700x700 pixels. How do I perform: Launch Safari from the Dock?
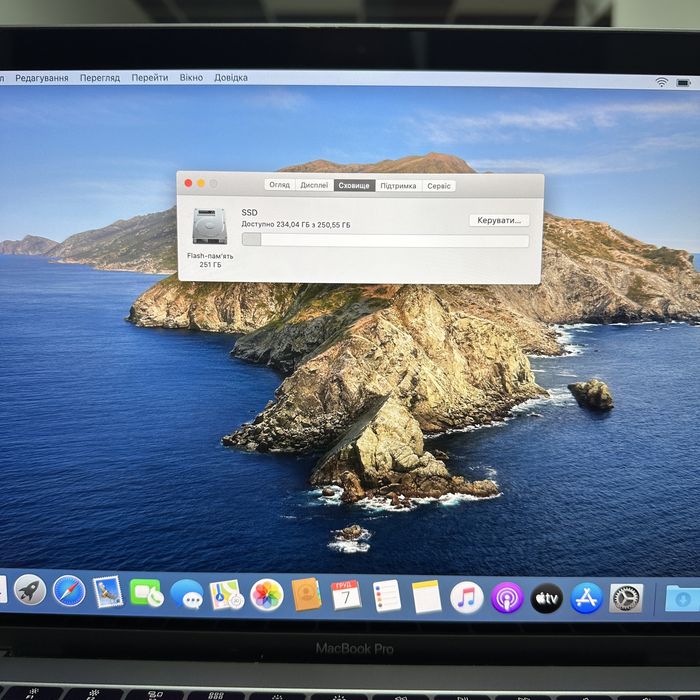[69, 591]
